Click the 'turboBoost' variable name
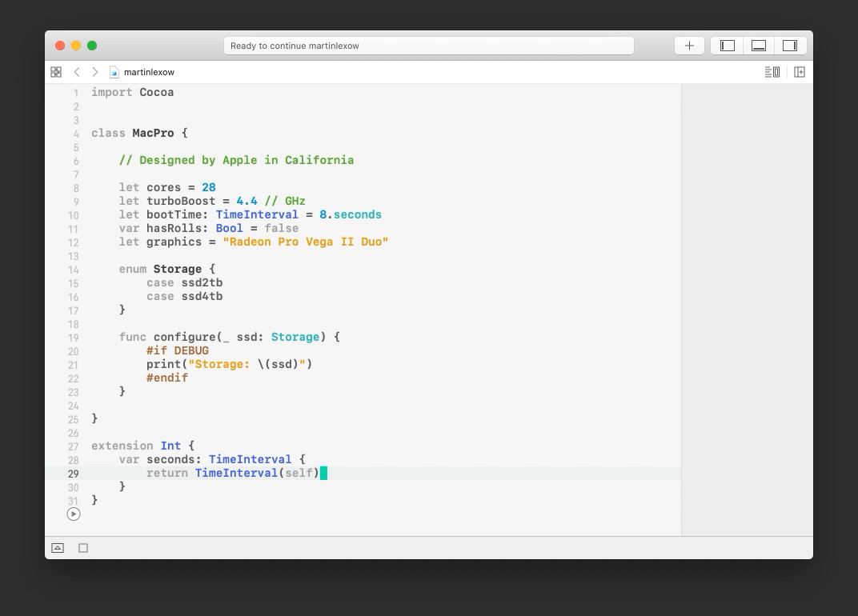858x616 pixels. pyautogui.click(x=181, y=202)
